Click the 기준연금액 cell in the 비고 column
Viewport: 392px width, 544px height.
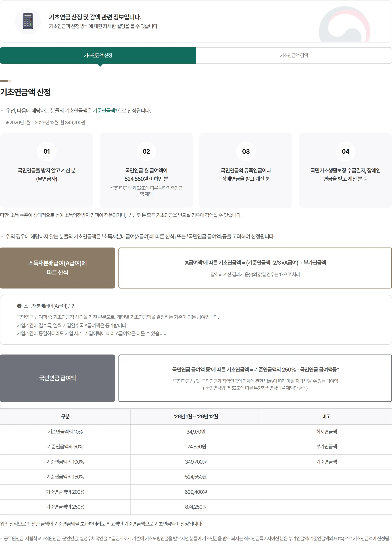(x=326, y=462)
